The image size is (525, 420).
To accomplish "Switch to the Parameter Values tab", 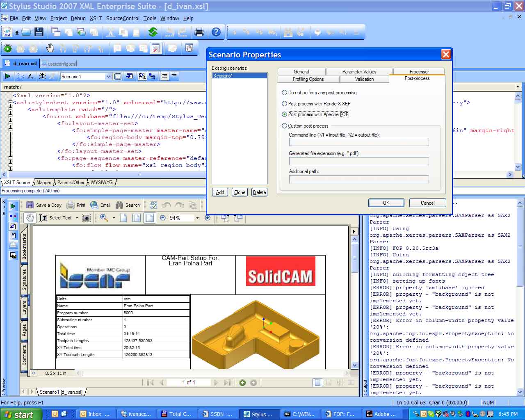I will point(359,71).
